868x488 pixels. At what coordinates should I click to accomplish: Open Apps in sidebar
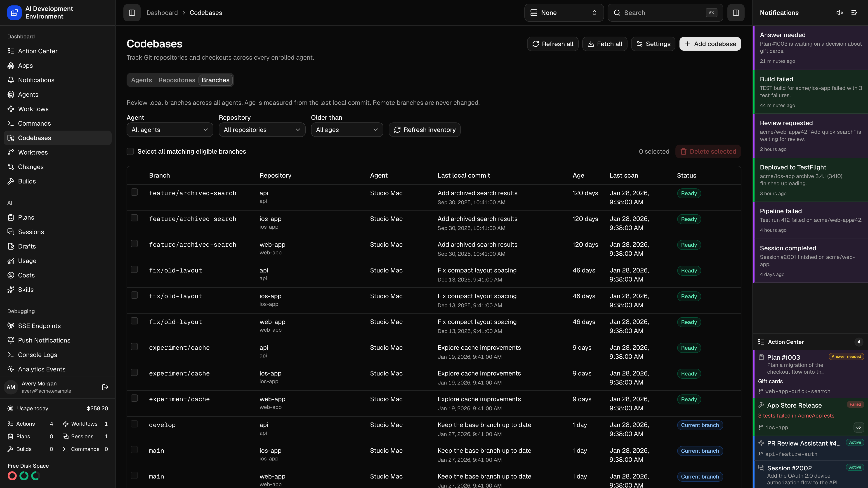[58, 66]
